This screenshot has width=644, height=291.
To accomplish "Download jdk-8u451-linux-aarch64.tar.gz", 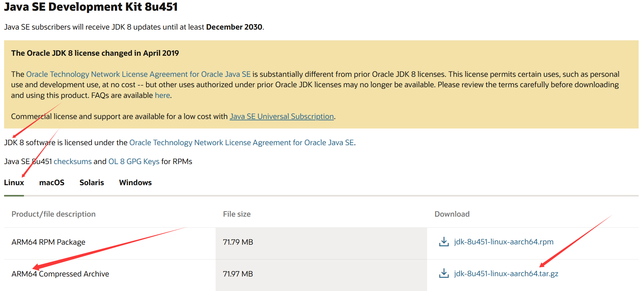I will 506,274.
